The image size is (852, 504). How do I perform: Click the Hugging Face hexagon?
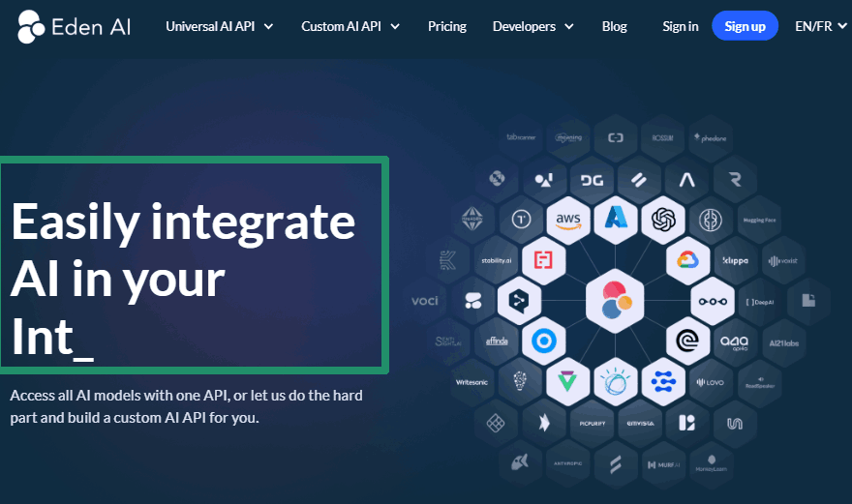[x=759, y=220]
